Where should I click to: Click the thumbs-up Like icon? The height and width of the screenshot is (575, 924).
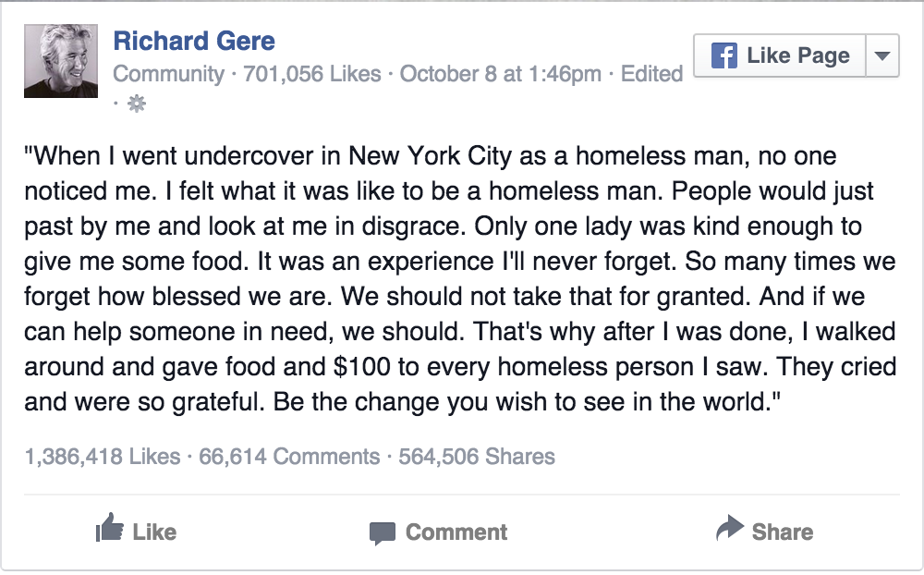(x=110, y=528)
